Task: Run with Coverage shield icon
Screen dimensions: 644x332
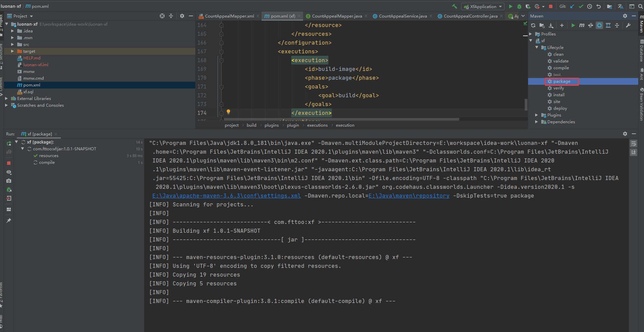Action: tap(528, 6)
